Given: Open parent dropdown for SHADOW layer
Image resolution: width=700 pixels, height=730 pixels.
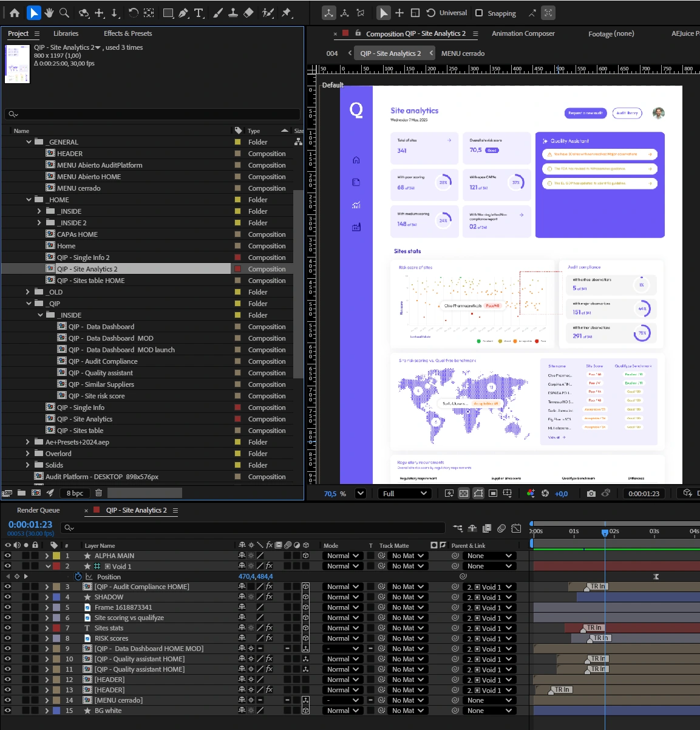Looking at the screenshot, I should point(490,597).
